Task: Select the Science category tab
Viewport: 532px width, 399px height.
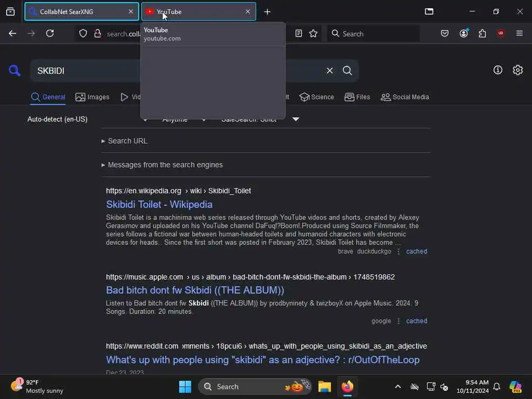Action: [x=316, y=97]
